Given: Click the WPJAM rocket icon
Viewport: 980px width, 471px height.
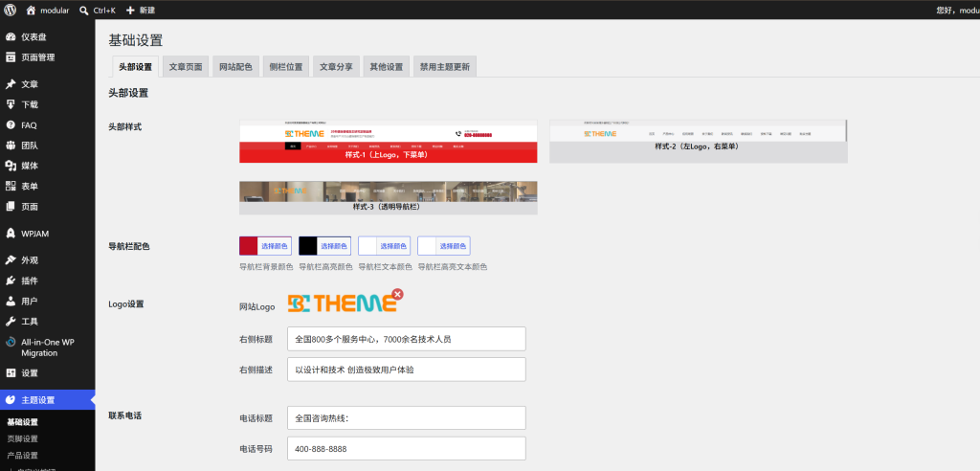Looking at the screenshot, I should (11, 234).
